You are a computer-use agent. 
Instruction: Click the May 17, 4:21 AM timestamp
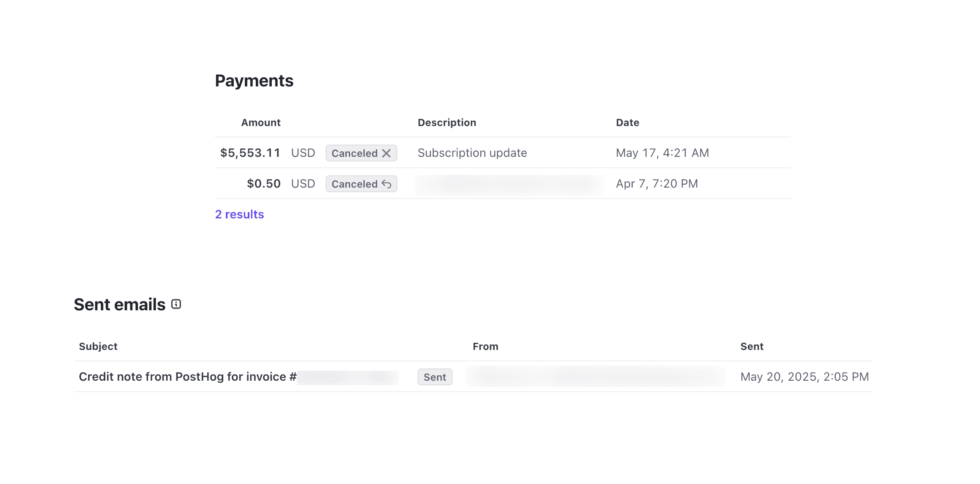pyautogui.click(x=662, y=153)
